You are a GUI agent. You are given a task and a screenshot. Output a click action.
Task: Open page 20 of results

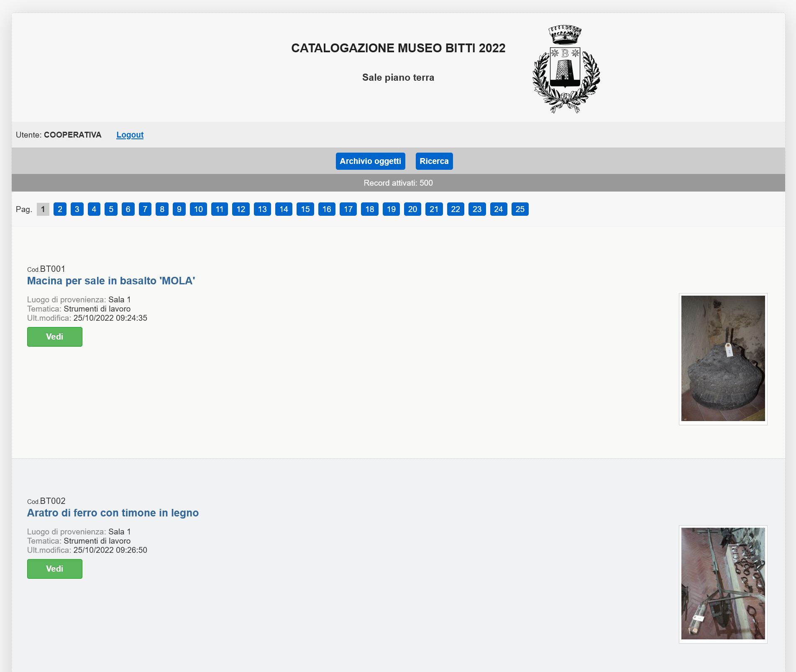coord(412,209)
